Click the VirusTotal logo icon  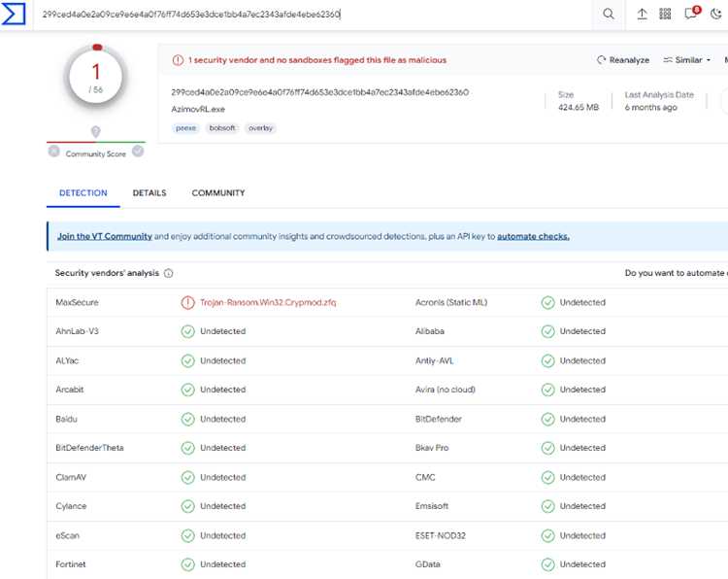pos(14,14)
